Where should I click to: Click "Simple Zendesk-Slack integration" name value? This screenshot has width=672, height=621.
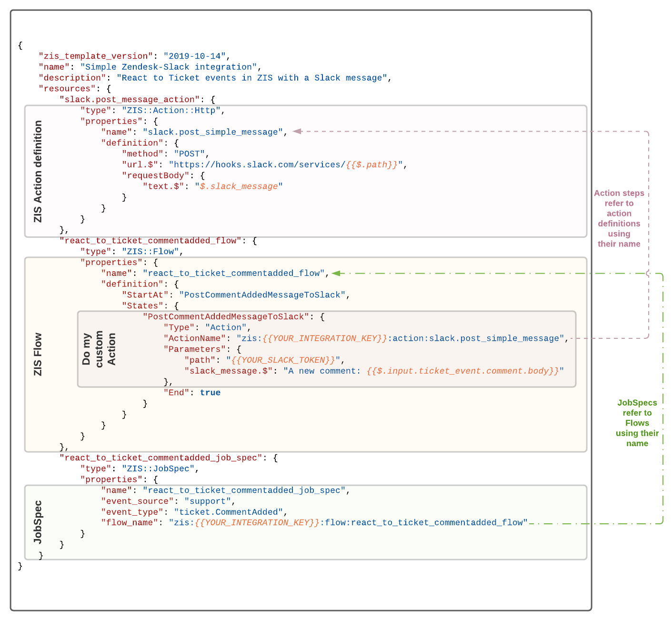[168, 67]
